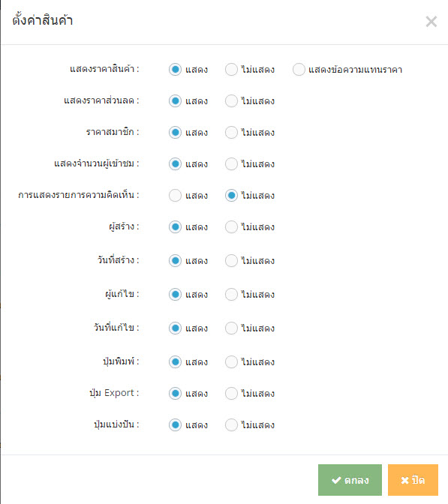Set ปุ่ม Export to ไม่แสดง
Viewport: 448px width, 504px height.
[x=231, y=394]
